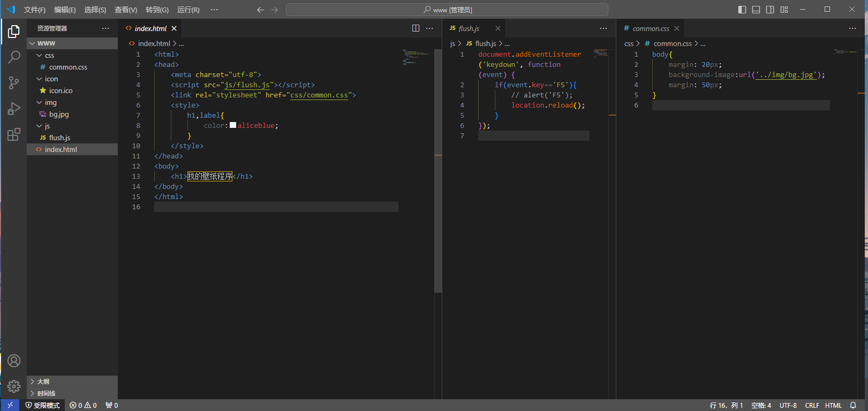Select bg.jpg in the file explorer
This screenshot has height=411, width=868.
[58, 114]
